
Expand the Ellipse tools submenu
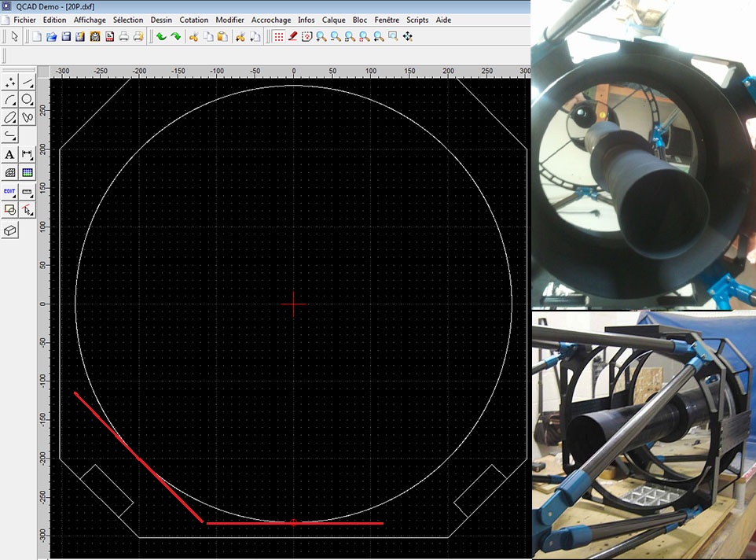10,116
